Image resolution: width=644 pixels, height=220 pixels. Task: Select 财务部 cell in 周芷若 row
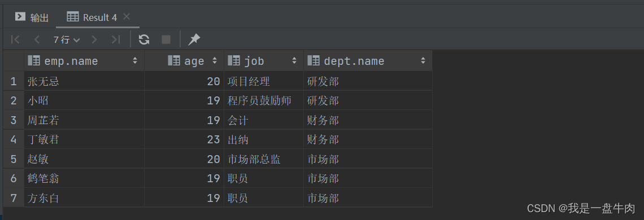(368, 120)
